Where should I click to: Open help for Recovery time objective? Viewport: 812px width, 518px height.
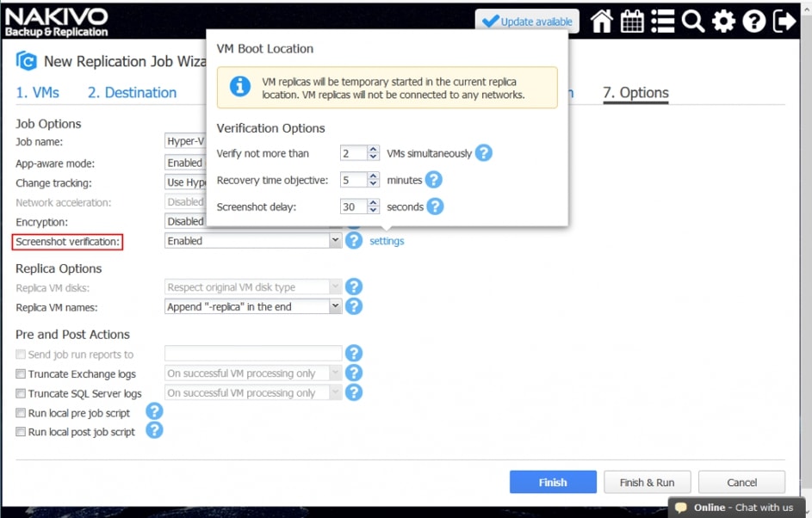click(x=433, y=180)
